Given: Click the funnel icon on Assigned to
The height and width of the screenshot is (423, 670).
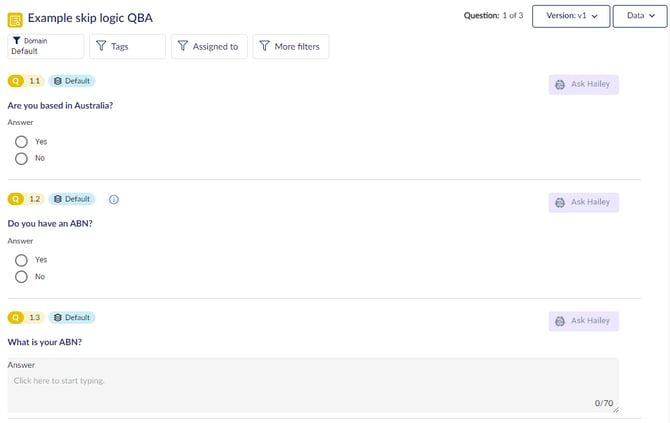Looking at the screenshot, I should pos(183,46).
